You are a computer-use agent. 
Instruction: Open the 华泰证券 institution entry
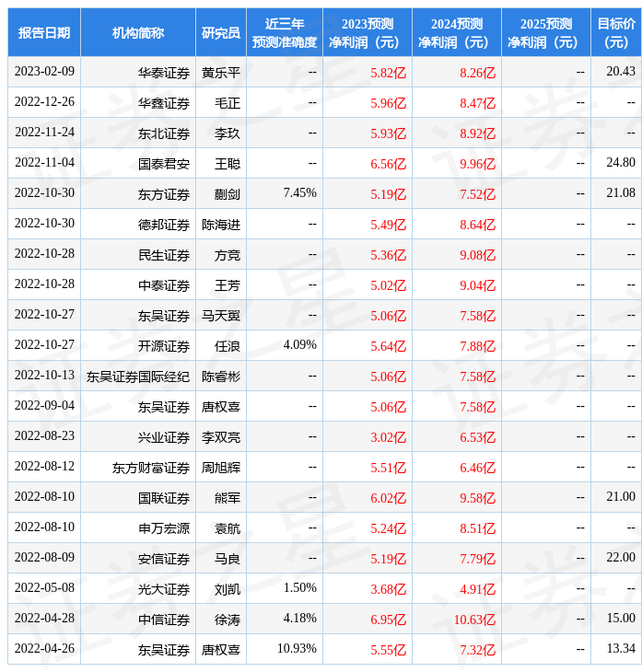click(x=164, y=72)
